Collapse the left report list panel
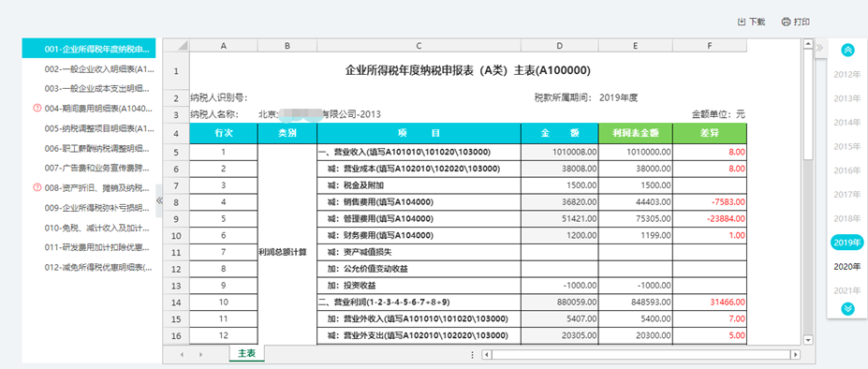This screenshot has height=369, width=868. pyautogui.click(x=159, y=200)
